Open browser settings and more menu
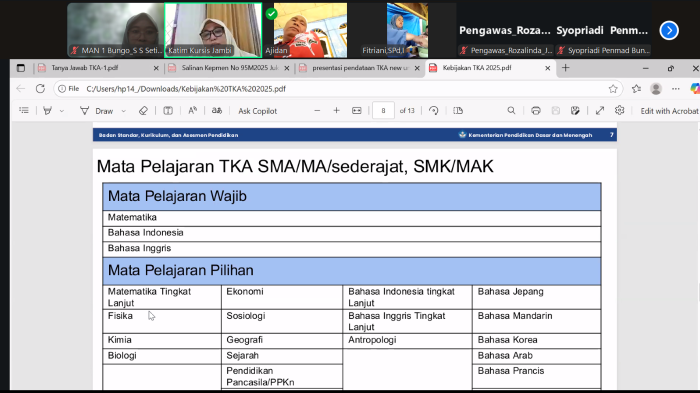Viewport: 700px width, 393px height. (x=676, y=89)
